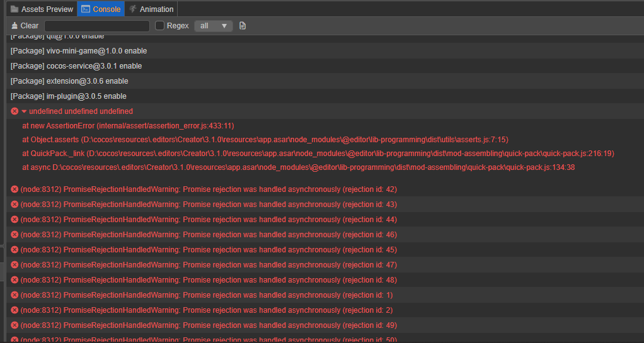The width and height of the screenshot is (644, 343).
Task: Click error icon on rejection id: 42 row
Action: (x=14, y=189)
